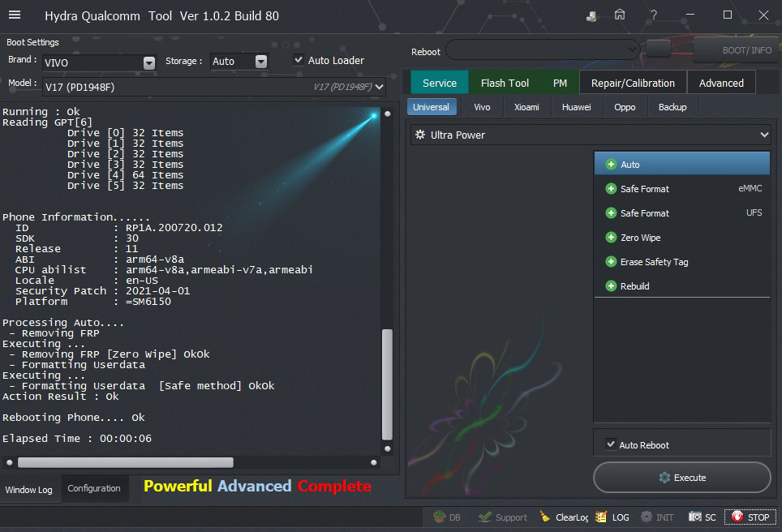
Task: Switch to the Flash Tool tab
Action: pyautogui.click(x=505, y=83)
